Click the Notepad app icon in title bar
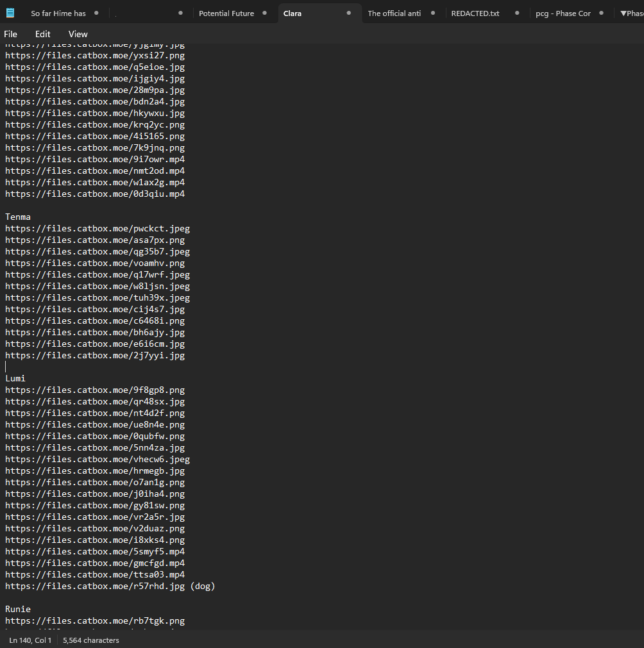Viewport: 644px width, 648px height. 10,13
